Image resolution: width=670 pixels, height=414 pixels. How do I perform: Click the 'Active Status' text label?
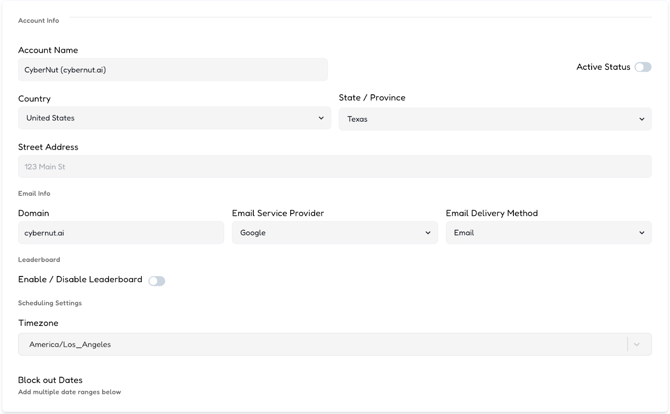pyautogui.click(x=603, y=67)
